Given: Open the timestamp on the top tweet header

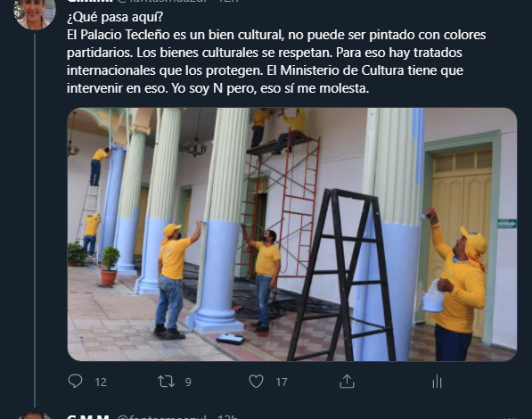Looking at the screenshot, I should pos(227,1).
